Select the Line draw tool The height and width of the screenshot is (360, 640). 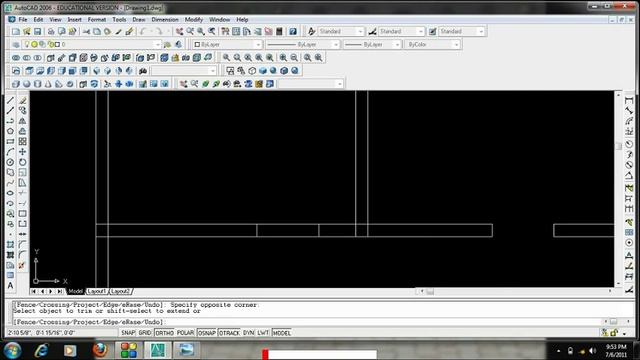point(11,100)
